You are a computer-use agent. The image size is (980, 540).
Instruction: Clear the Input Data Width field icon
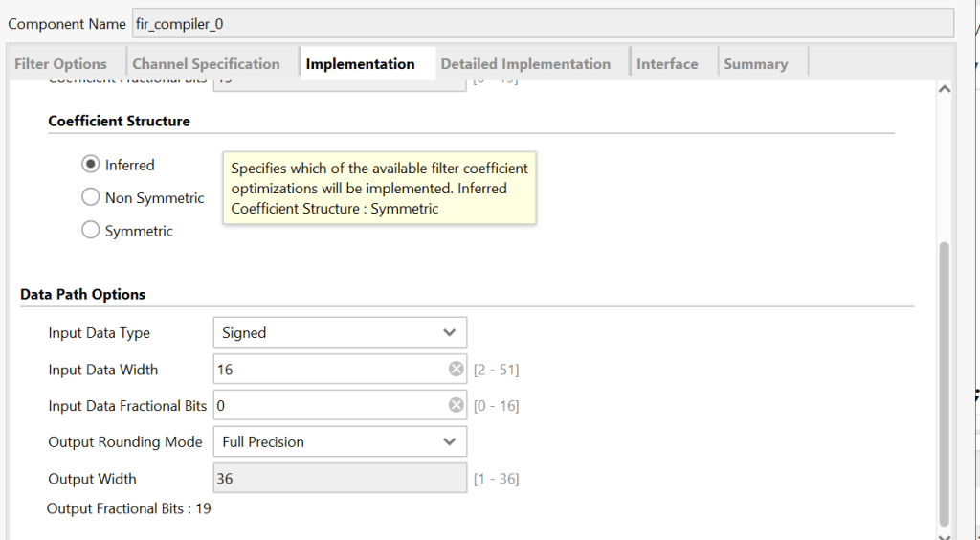click(456, 370)
